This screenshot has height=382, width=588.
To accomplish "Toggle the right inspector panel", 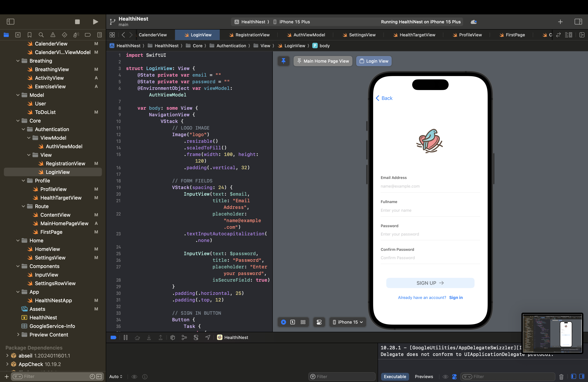I will coord(578,22).
